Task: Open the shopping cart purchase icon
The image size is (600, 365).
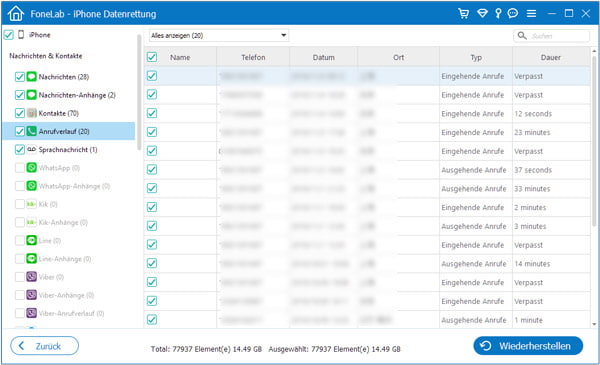Action: point(463,14)
